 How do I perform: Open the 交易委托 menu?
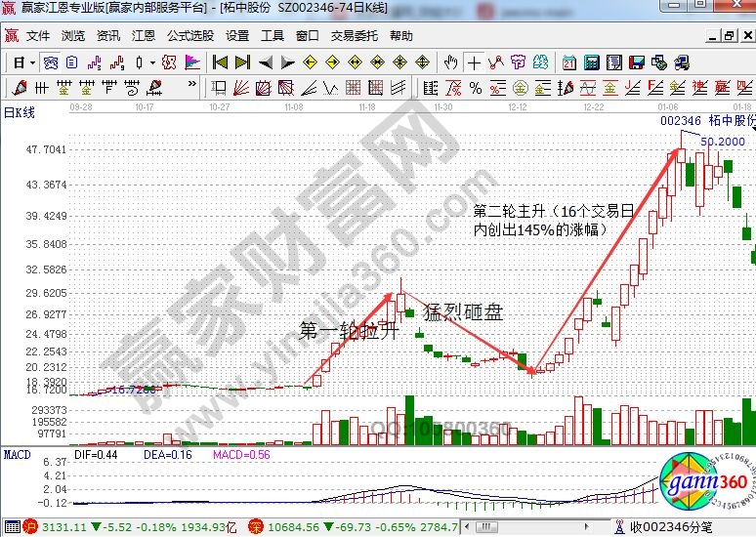pos(354,36)
